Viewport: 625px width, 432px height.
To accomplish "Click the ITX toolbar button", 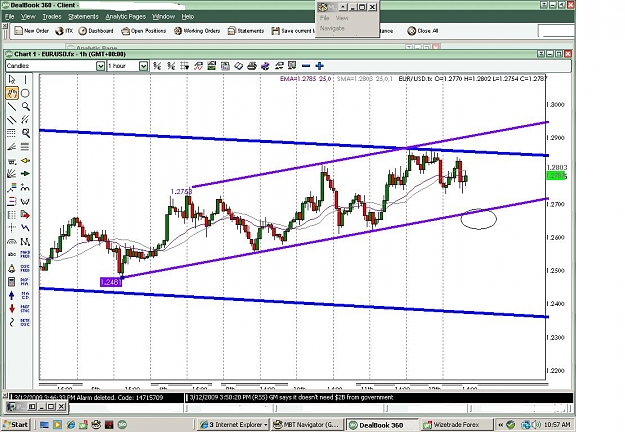I will click(x=64, y=31).
